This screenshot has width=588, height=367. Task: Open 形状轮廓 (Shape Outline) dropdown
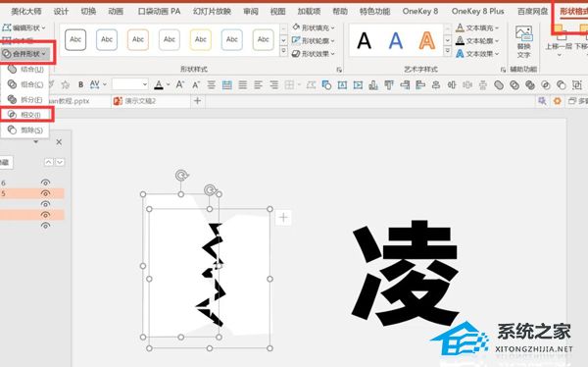pyautogui.click(x=314, y=40)
